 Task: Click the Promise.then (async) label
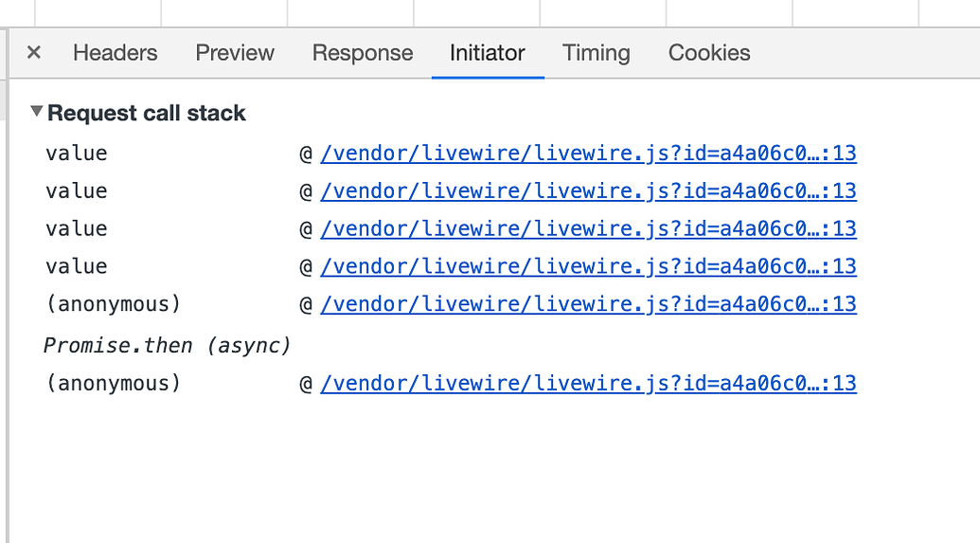(168, 345)
